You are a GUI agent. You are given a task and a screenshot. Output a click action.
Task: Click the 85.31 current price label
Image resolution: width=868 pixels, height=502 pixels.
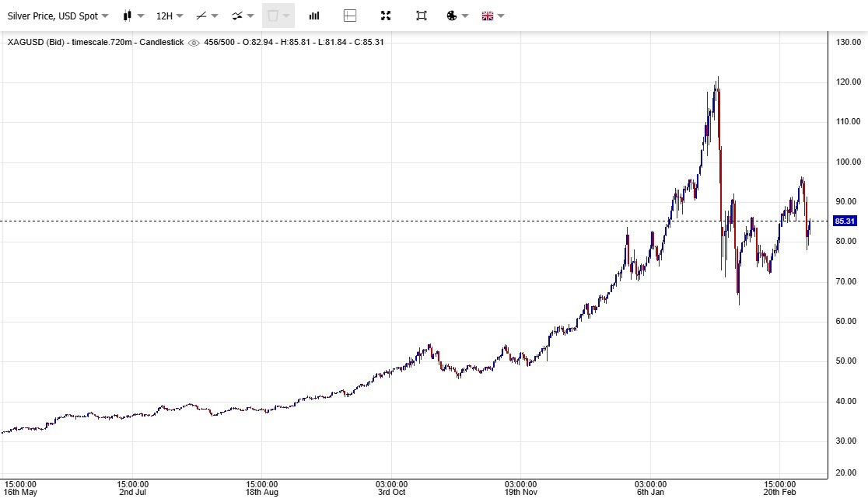[x=845, y=221]
